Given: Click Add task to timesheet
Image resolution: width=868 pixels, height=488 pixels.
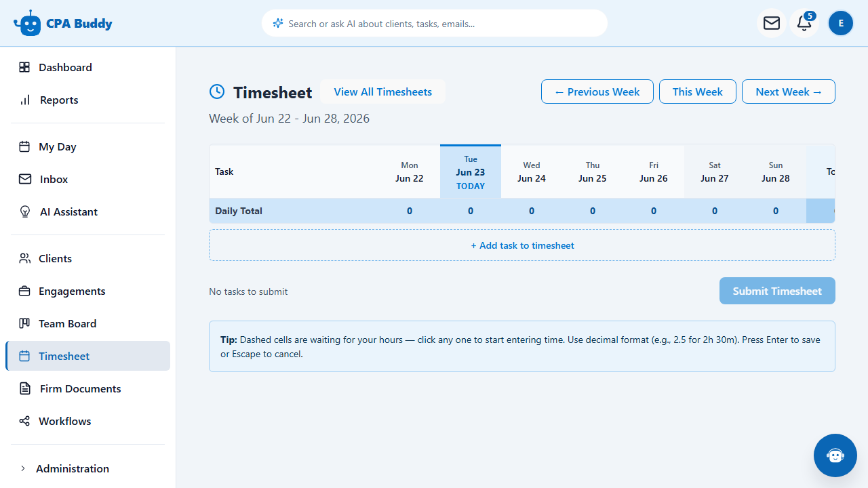Looking at the screenshot, I should [x=522, y=245].
